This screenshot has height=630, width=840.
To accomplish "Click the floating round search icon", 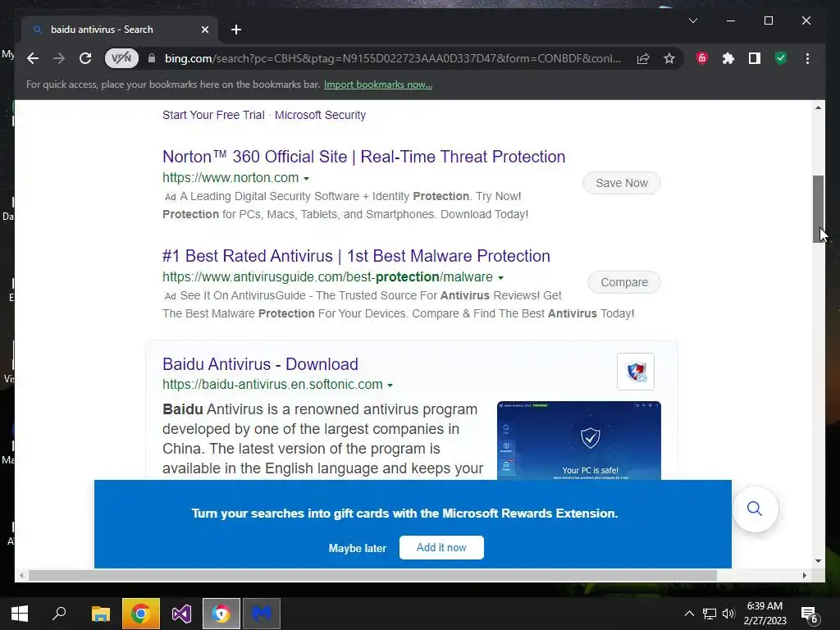I will click(x=755, y=509).
